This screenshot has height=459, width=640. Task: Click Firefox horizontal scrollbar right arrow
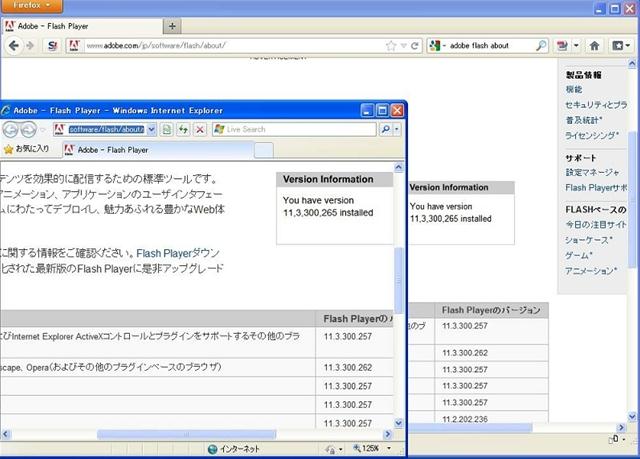click(x=622, y=428)
